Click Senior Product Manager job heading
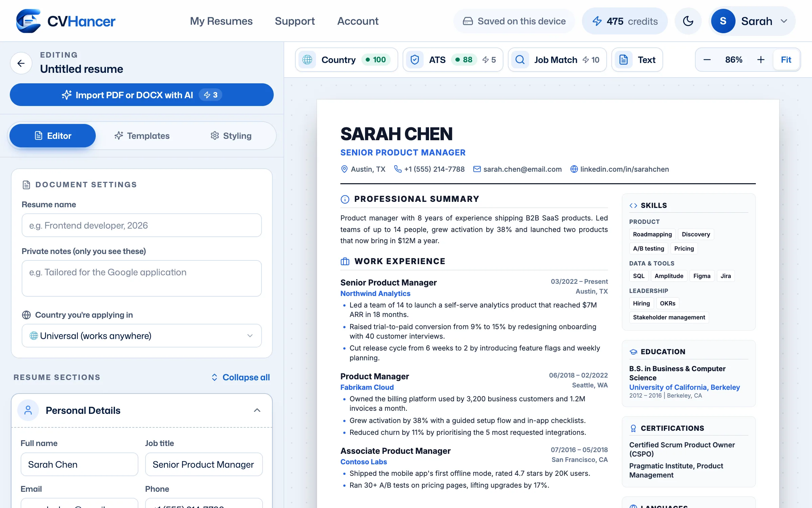Viewport: 812px width, 508px height. (388, 282)
